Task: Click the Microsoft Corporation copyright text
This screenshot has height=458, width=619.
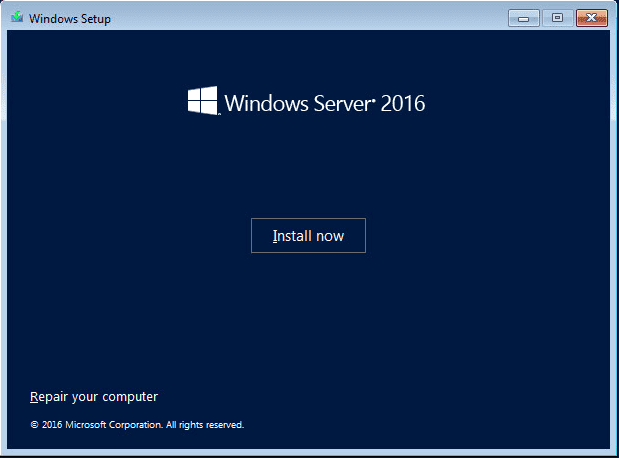Action: (137, 425)
